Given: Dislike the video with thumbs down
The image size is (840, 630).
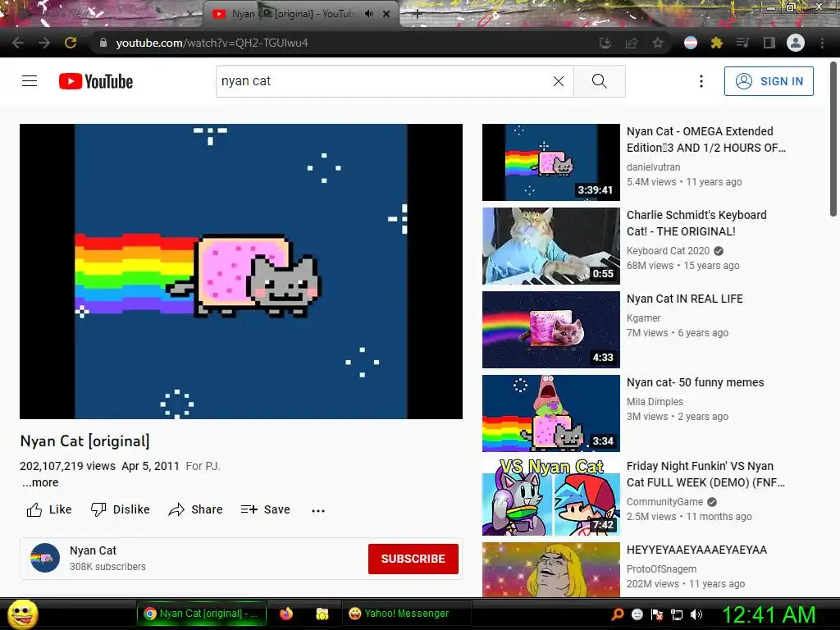Looking at the screenshot, I should (x=120, y=509).
